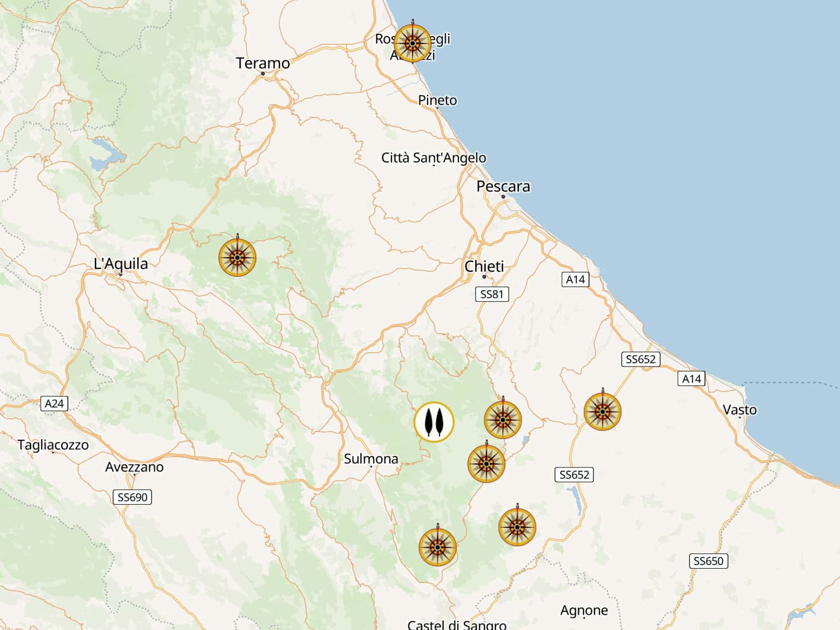Click the Avezzano town label
Image resolution: width=840 pixels, height=630 pixels.
(x=134, y=467)
